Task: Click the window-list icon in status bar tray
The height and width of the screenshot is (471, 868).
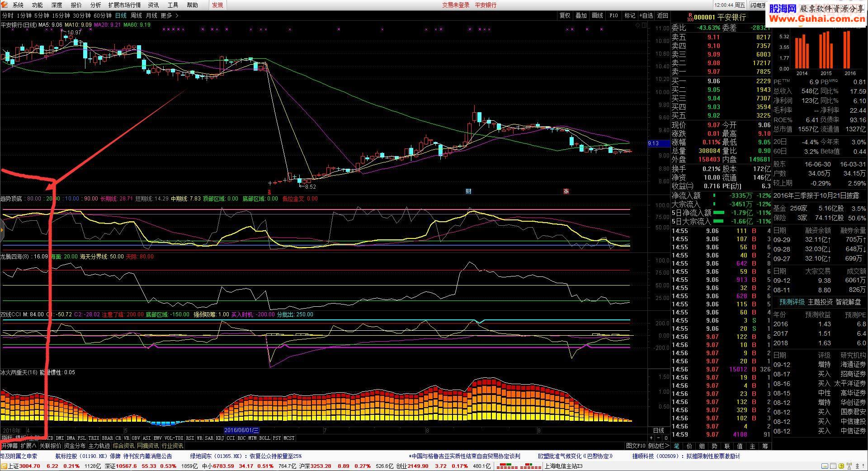Action: click(x=834, y=466)
